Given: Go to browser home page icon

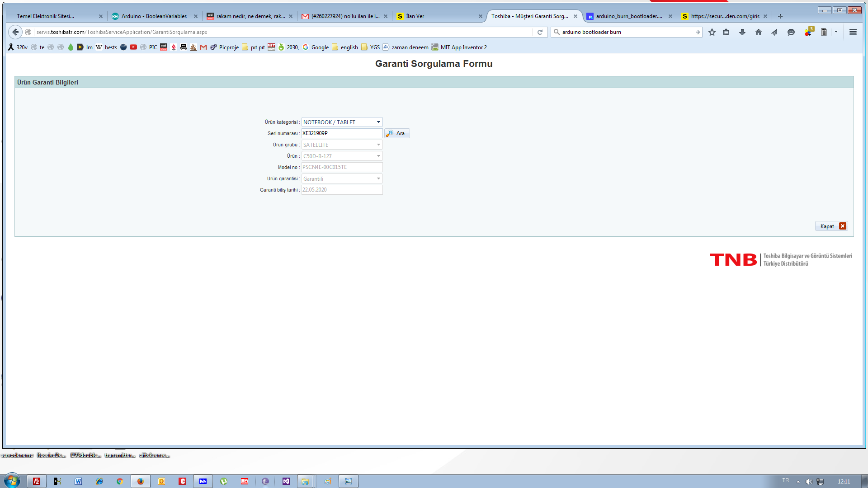Looking at the screenshot, I should [758, 32].
